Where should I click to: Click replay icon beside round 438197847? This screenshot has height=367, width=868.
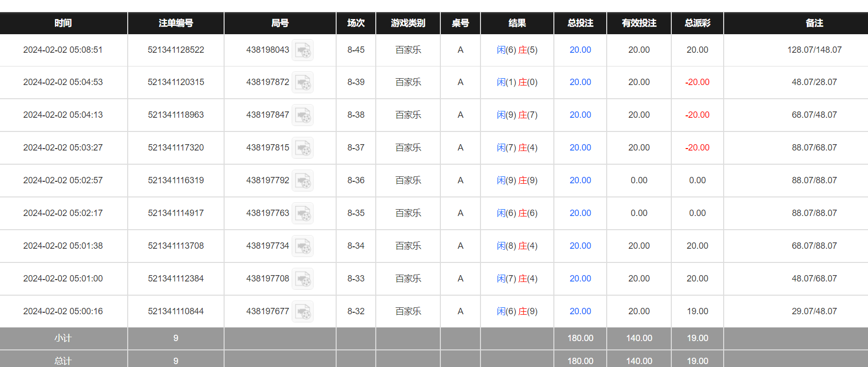(303, 115)
